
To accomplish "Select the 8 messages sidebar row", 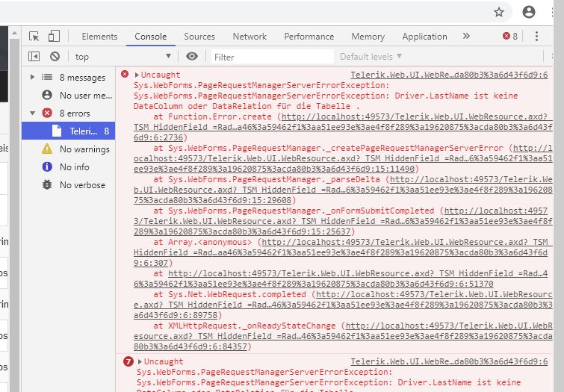I will [x=68, y=78].
